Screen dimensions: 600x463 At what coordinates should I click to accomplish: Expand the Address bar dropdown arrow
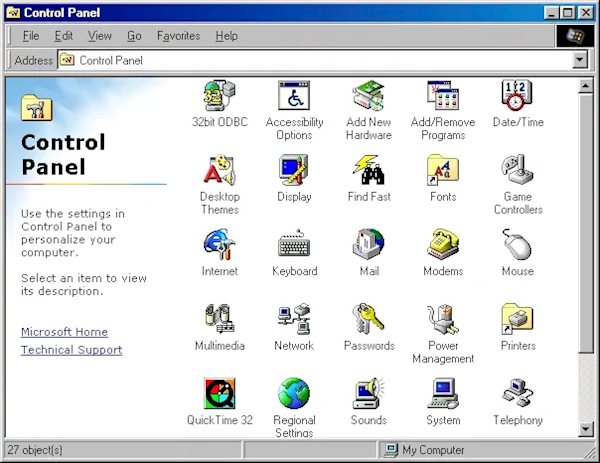point(579,60)
